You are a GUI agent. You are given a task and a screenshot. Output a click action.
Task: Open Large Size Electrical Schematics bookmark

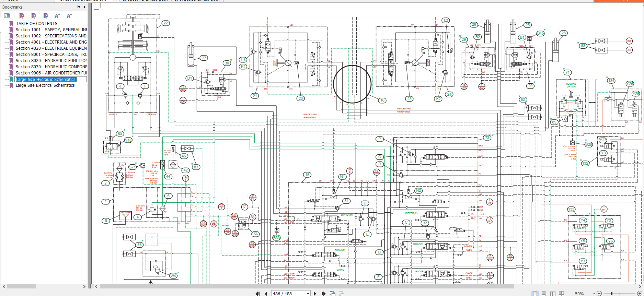click(45, 85)
